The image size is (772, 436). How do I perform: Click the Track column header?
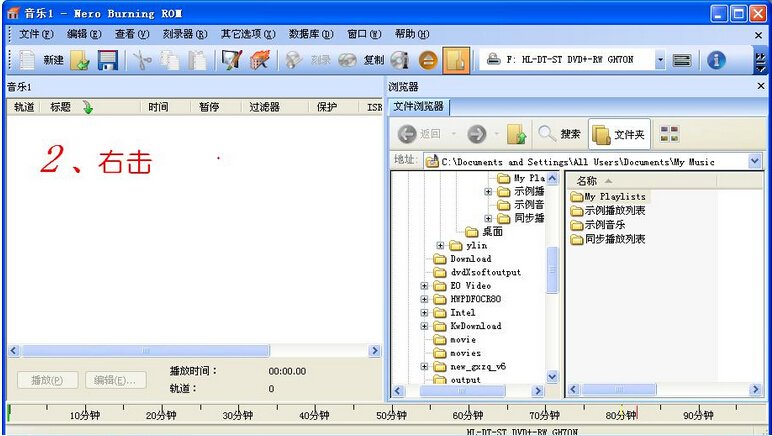click(24, 107)
